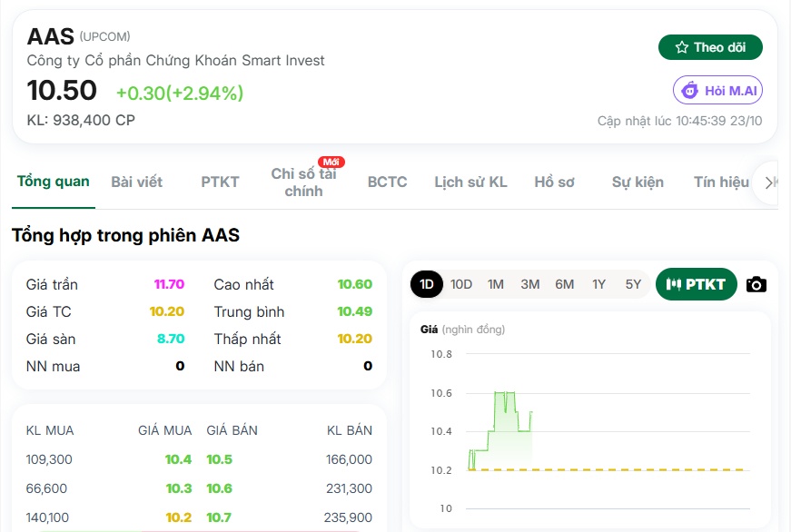Click the Thấp nhất low price value
Image resolution: width=791 pixels, height=532 pixels.
click(x=355, y=339)
